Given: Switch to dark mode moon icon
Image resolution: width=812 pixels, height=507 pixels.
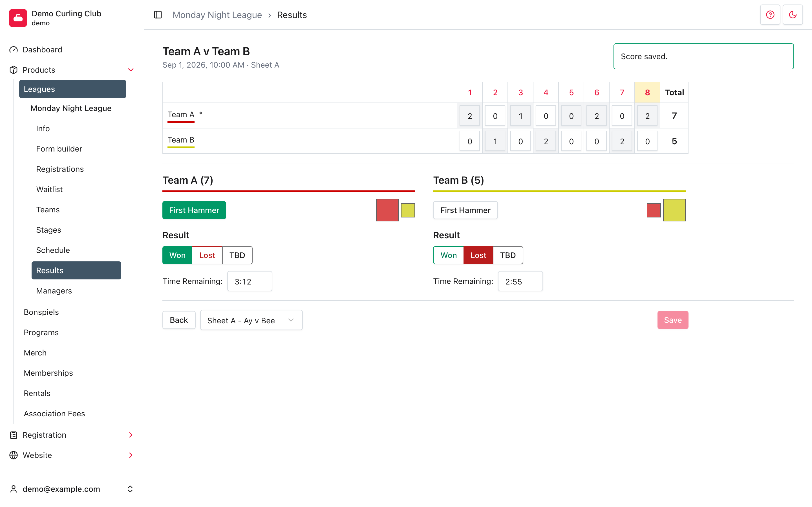Looking at the screenshot, I should (793, 15).
